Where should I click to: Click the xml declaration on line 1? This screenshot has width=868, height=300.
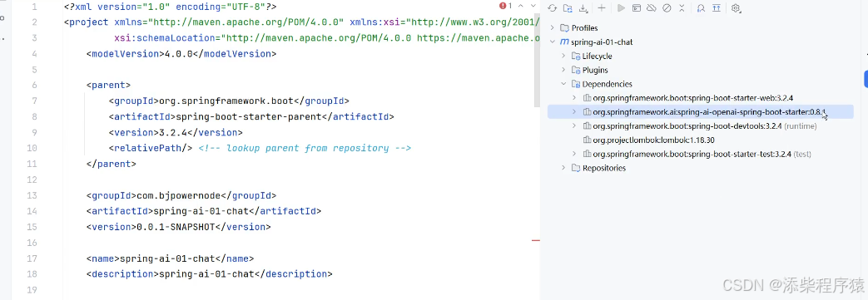point(171,7)
